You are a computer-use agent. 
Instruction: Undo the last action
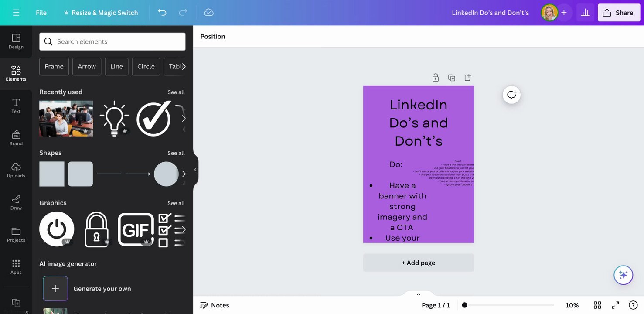pos(162,13)
